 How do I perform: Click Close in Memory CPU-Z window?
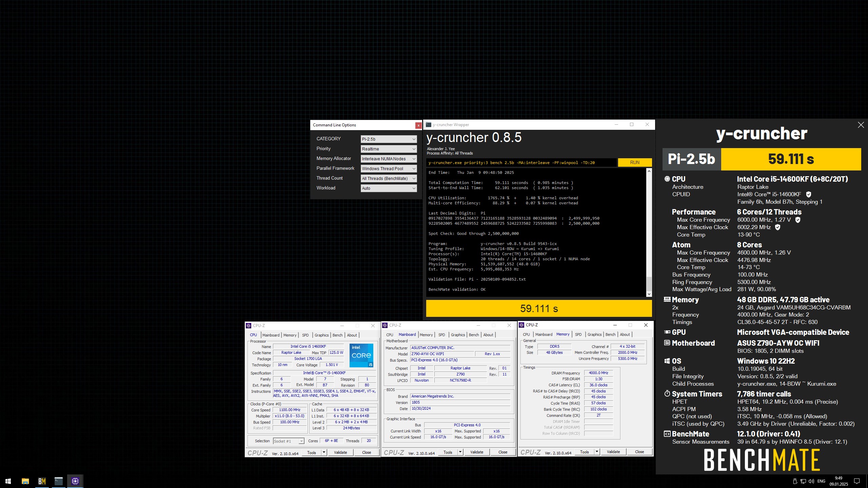coord(639,452)
